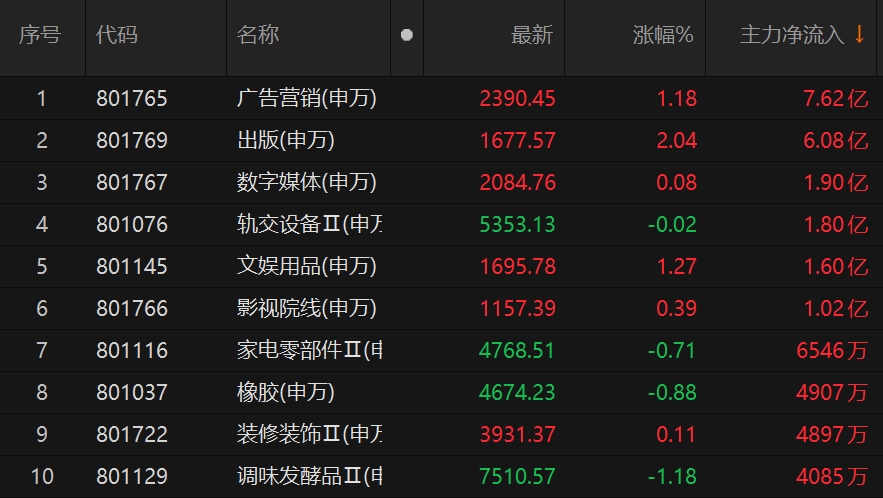This screenshot has height=498, width=883.
Task: Click net inflow value 1.90亿
Action: (x=836, y=183)
